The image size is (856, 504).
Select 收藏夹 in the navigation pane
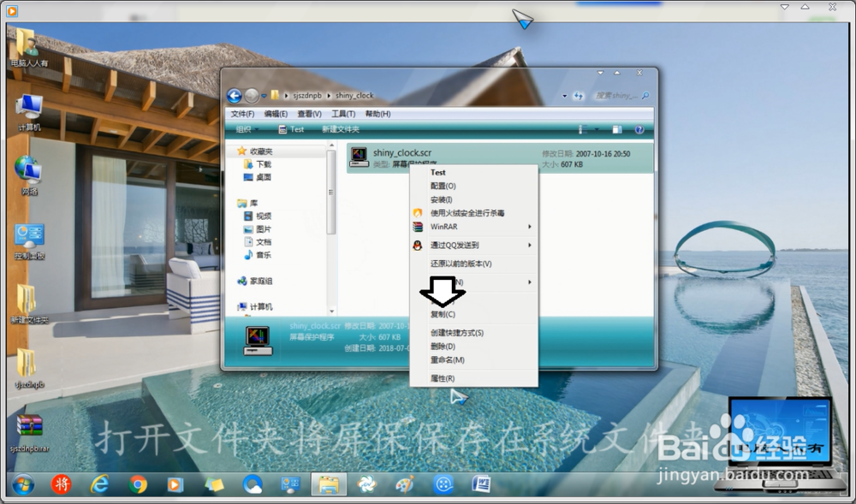click(261, 151)
